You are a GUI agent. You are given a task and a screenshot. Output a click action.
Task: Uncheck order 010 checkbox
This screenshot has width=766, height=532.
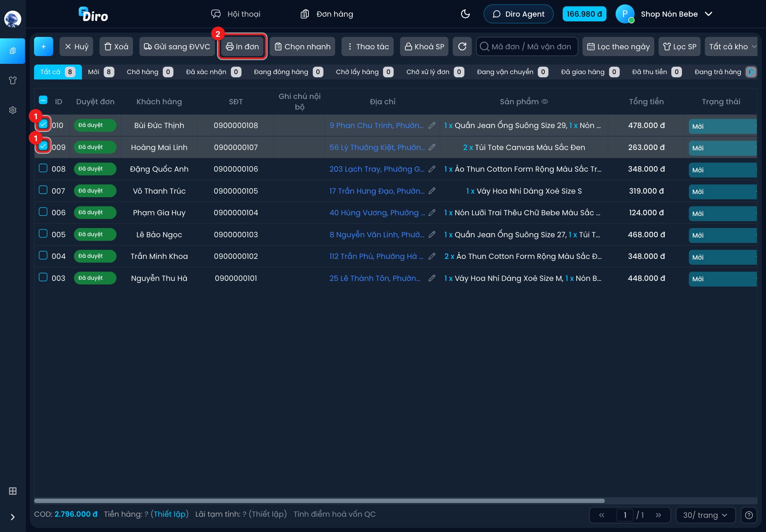43,124
